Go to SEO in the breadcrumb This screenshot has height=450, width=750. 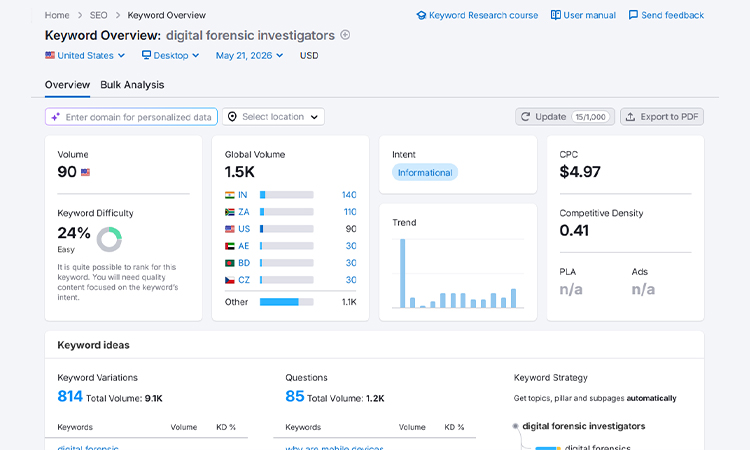pyautogui.click(x=99, y=15)
